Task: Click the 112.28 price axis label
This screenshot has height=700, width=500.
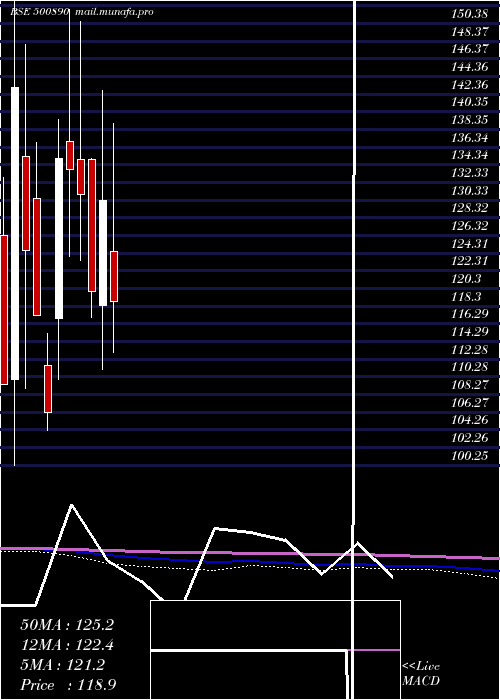Action: click(x=470, y=350)
